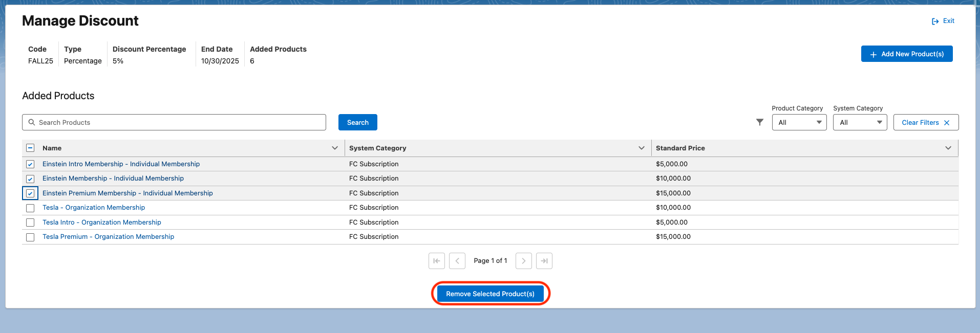The width and height of the screenshot is (980, 333).
Task: Click Remove Selected Product(s) button
Action: point(490,294)
